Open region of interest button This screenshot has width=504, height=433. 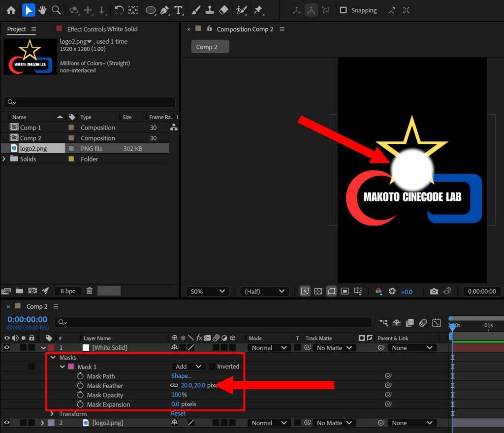point(345,292)
